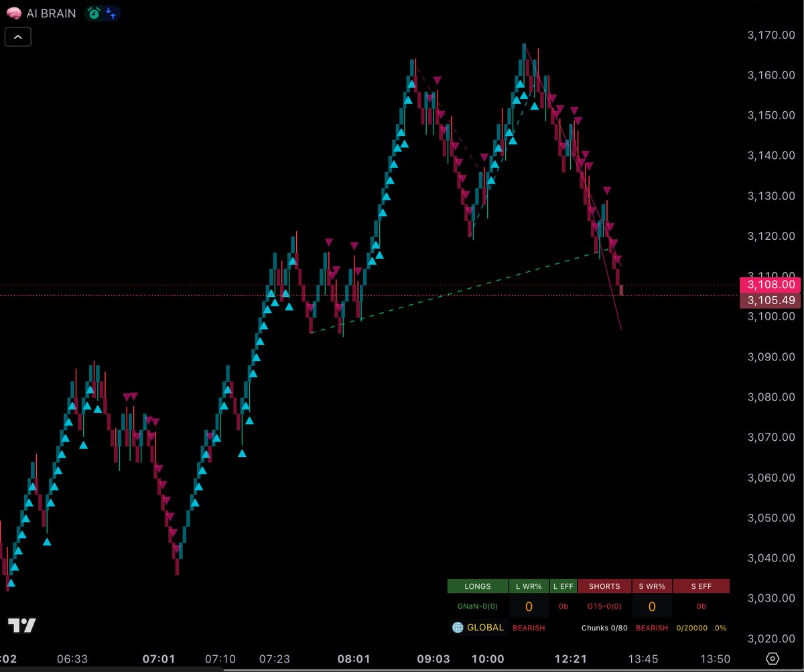The image size is (804, 672).
Task: Click the blue up-down arrows indicator icon
Action: pos(111,13)
